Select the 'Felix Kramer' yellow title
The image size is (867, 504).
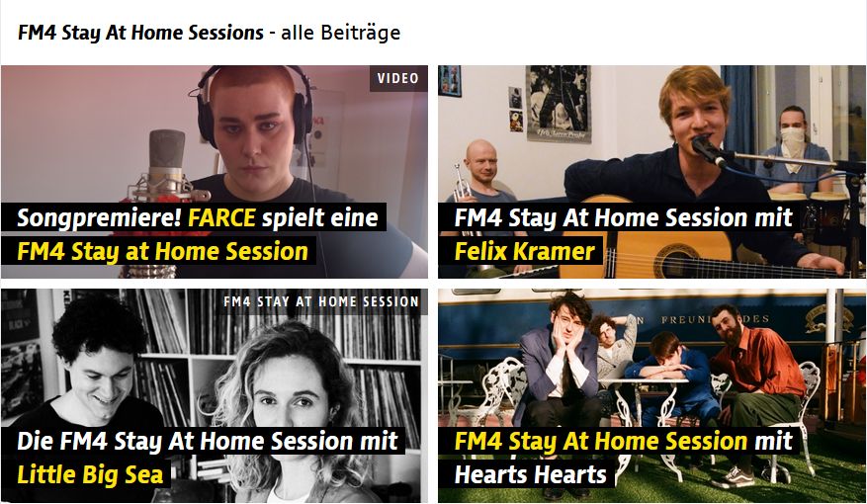(x=524, y=251)
